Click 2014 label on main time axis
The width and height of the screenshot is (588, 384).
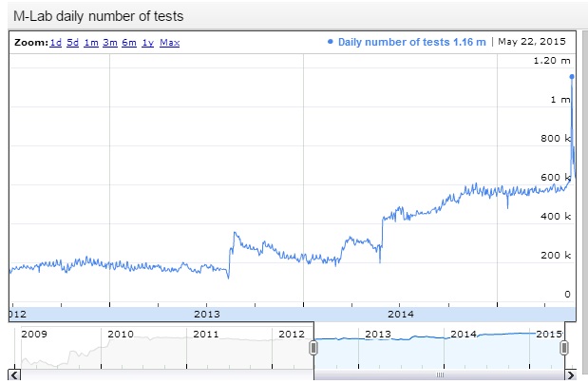[401, 315]
